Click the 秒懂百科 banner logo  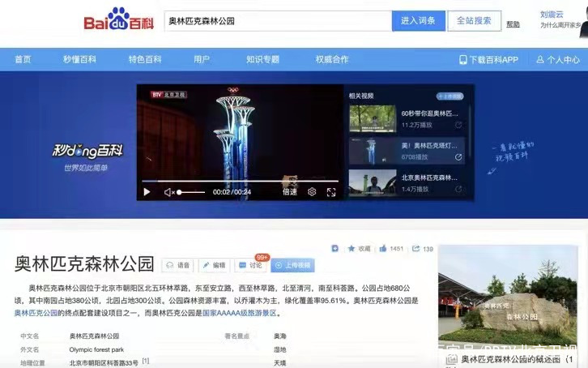87,152
